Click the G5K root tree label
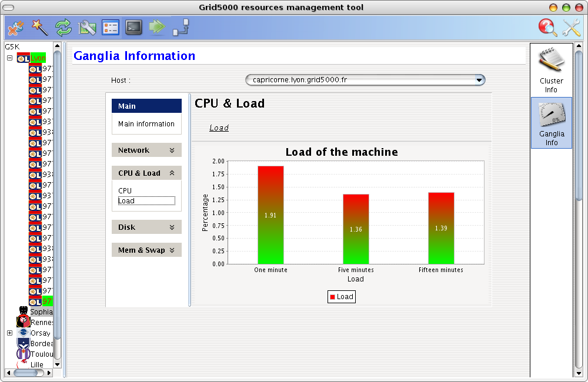The width and height of the screenshot is (588, 382). [x=12, y=47]
